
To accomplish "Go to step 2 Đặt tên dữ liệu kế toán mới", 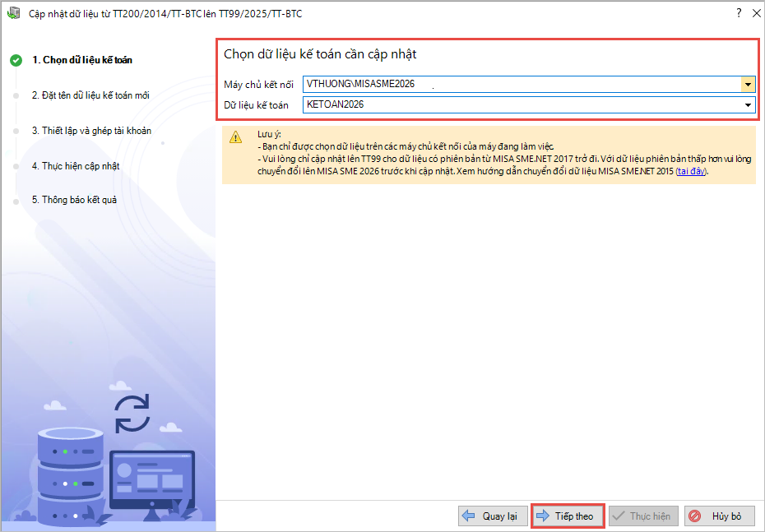I will [90, 95].
